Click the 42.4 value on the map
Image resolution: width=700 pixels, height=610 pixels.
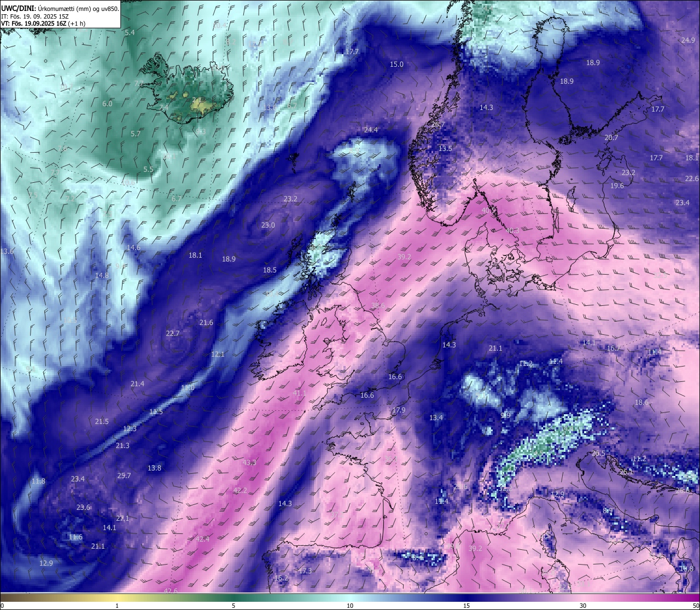tap(202, 539)
